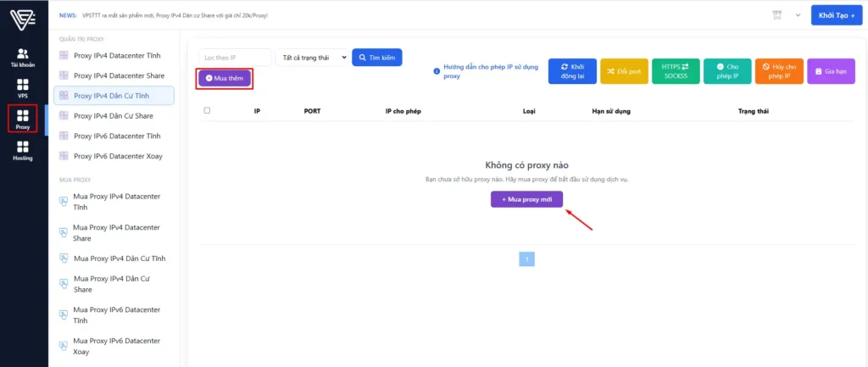Click the icon beside Proxy IPv4 Datacenter Share
The image size is (868, 367).
tap(64, 75)
